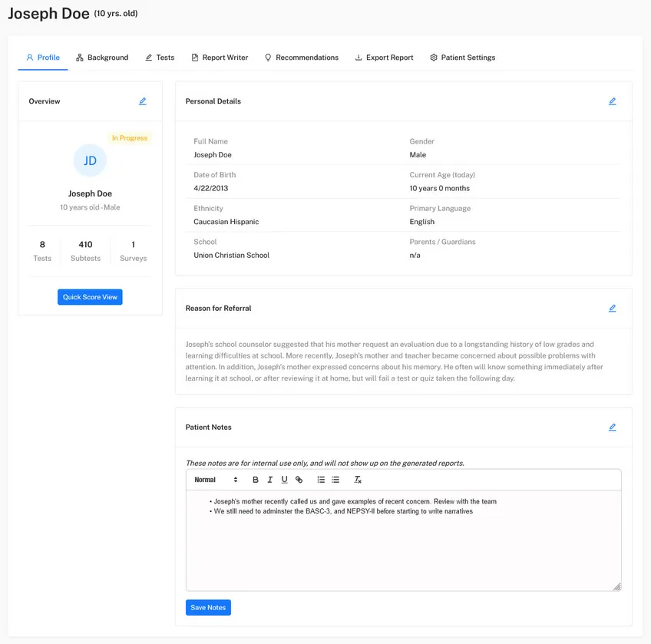Click the Primary Language value English
The image size is (651, 644).
(x=421, y=222)
